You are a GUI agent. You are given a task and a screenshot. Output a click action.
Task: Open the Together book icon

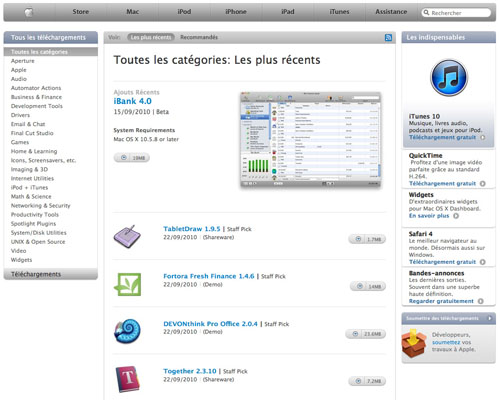point(127,379)
